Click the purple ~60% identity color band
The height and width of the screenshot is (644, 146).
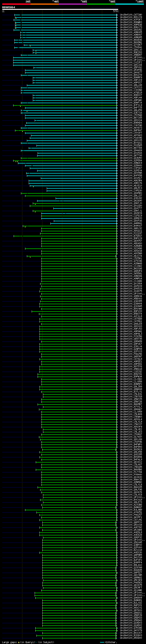tap(73, 4)
